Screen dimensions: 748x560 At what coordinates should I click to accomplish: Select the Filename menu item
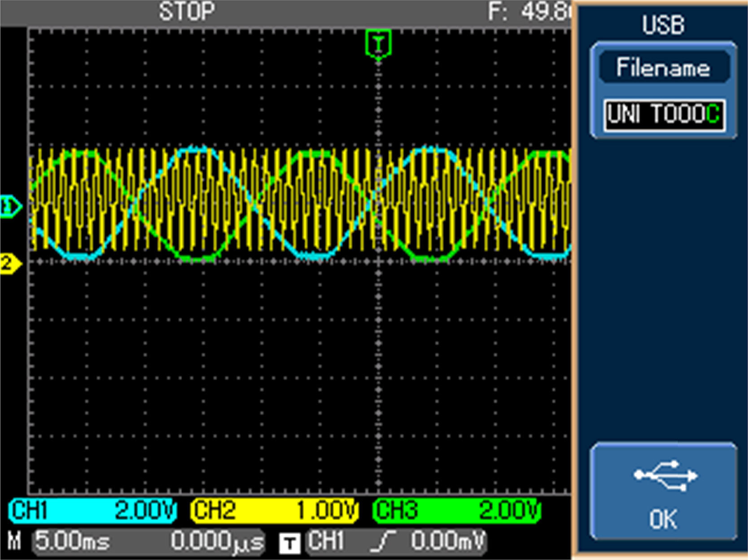tap(663, 68)
